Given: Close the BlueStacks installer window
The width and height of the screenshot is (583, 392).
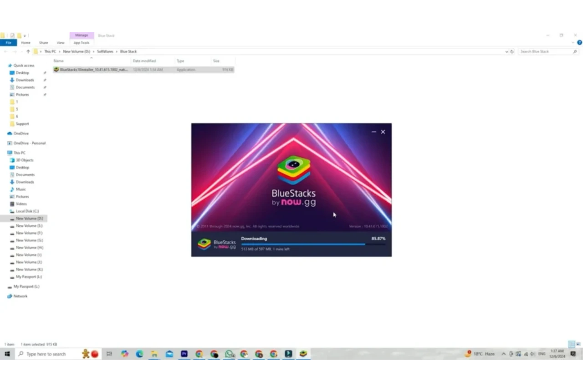Looking at the screenshot, I should pos(383,132).
